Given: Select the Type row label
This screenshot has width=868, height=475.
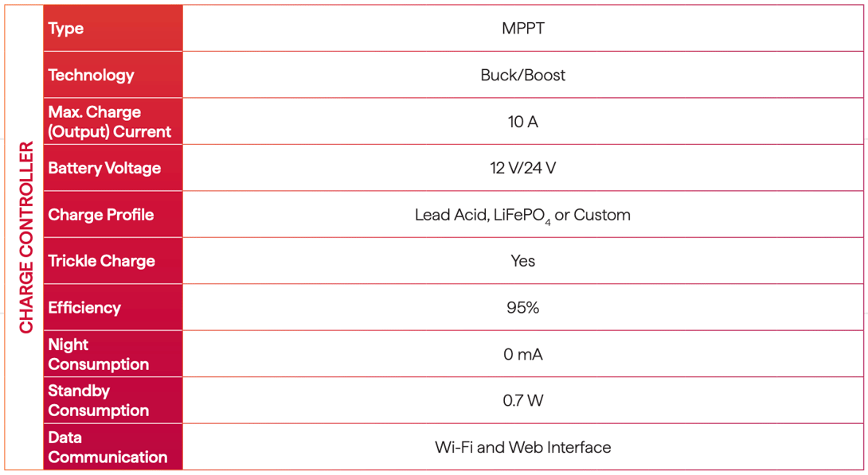Looking at the screenshot, I should coord(66,29).
